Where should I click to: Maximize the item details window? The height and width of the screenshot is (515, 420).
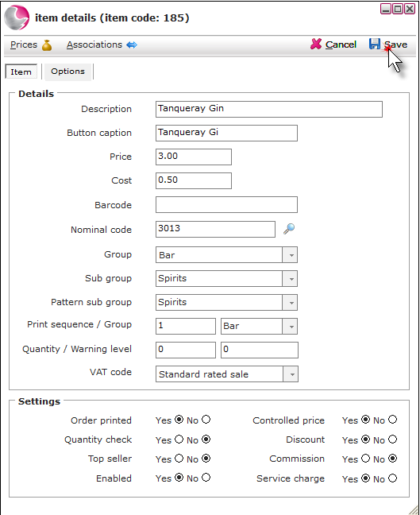(x=398, y=9)
